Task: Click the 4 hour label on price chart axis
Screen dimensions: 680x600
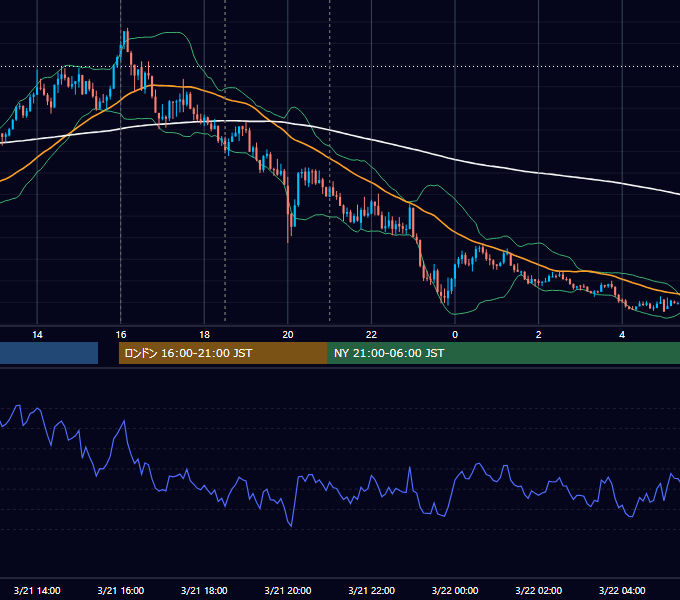Action: (x=622, y=335)
